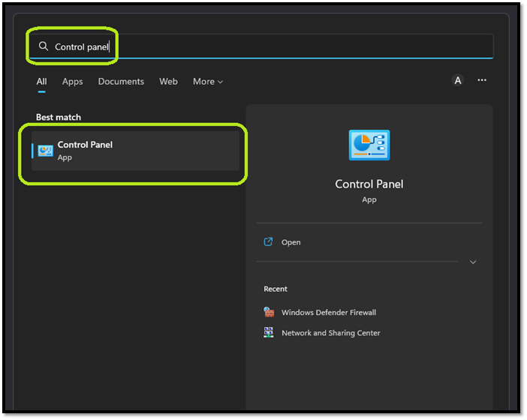Click the Control Panel icon in Best match
Image resolution: width=527 pixels, height=420 pixels.
45,151
